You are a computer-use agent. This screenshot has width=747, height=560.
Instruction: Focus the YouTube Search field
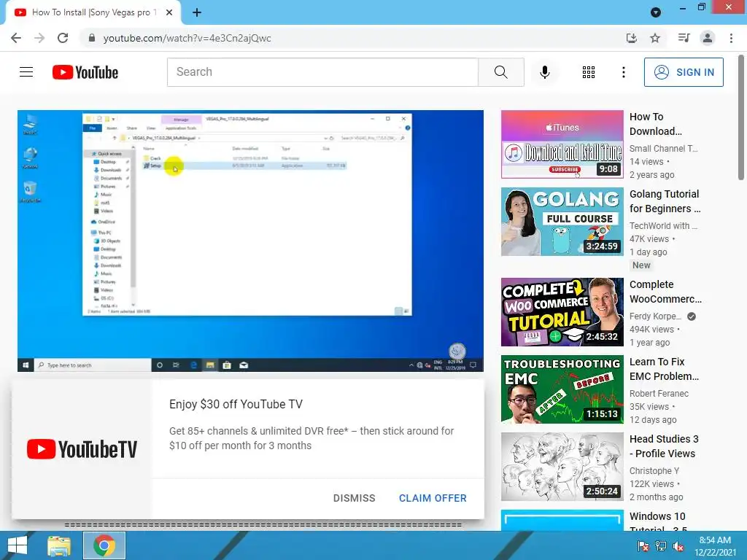point(322,72)
